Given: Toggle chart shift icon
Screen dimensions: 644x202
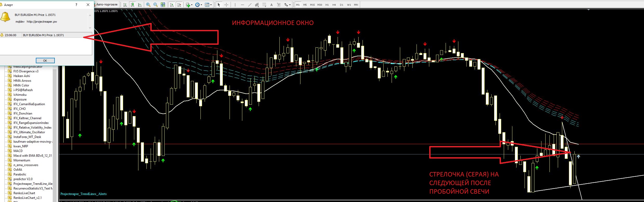Looking at the screenshot, I should 179,5.
